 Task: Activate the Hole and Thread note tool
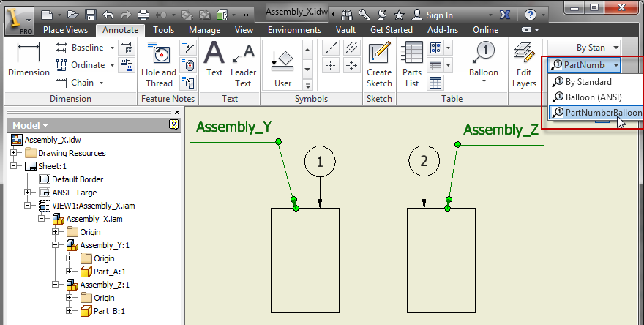click(159, 64)
